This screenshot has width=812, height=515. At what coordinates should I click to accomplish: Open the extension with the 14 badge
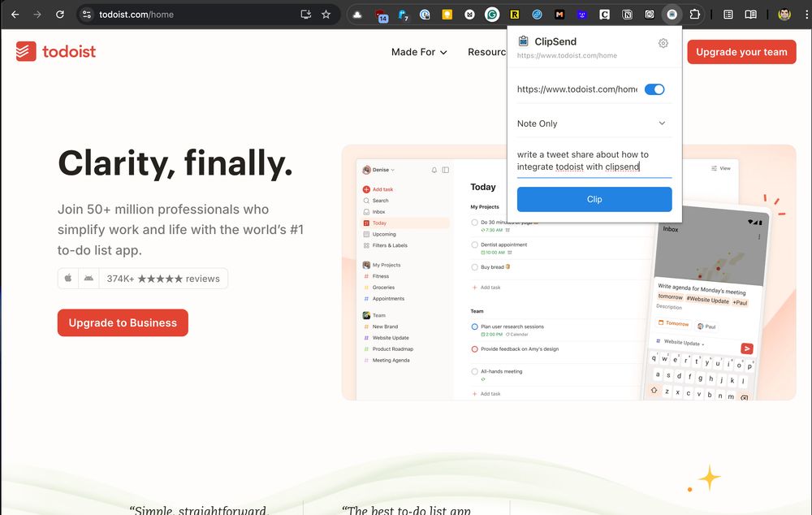381,15
